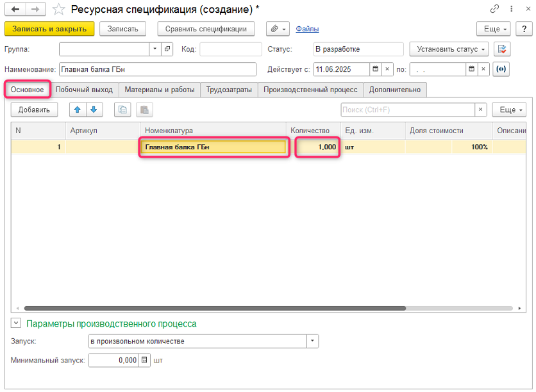Click the back navigation arrow
This screenshot has width=536, height=392.
pyautogui.click(x=15, y=10)
